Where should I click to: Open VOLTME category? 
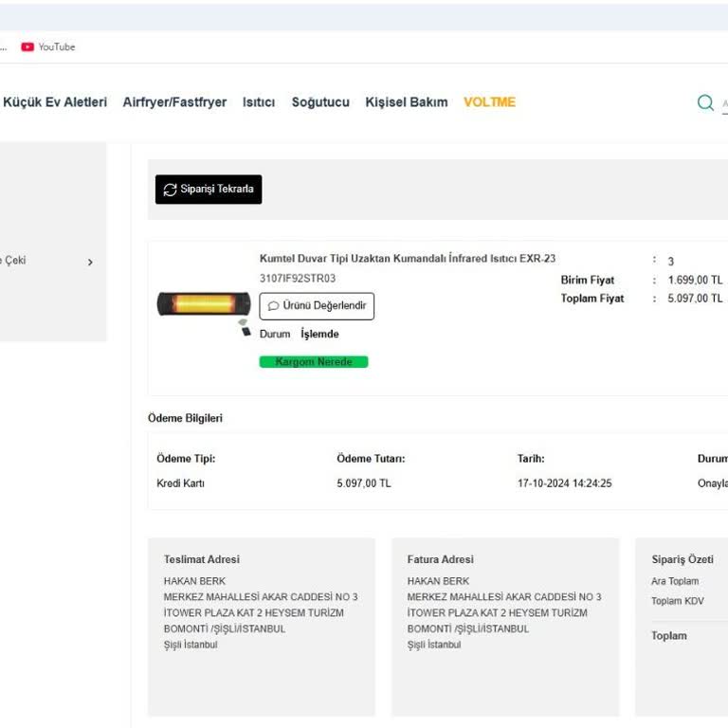pos(489,102)
